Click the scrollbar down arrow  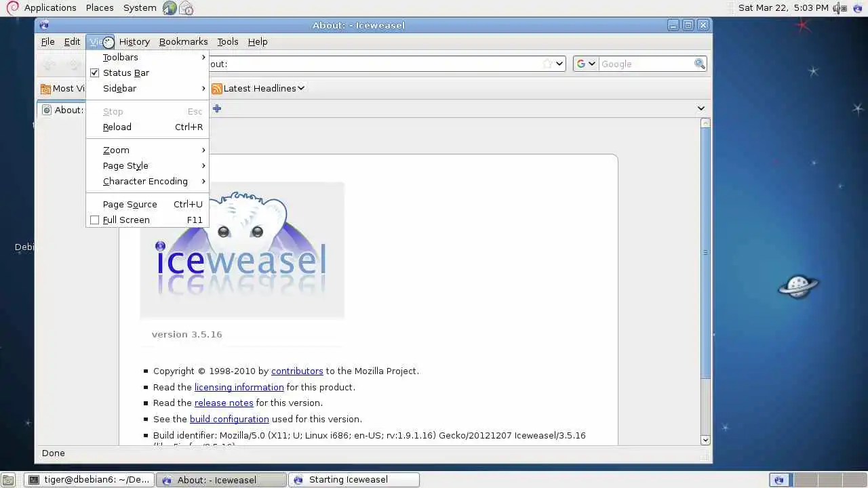click(x=705, y=440)
